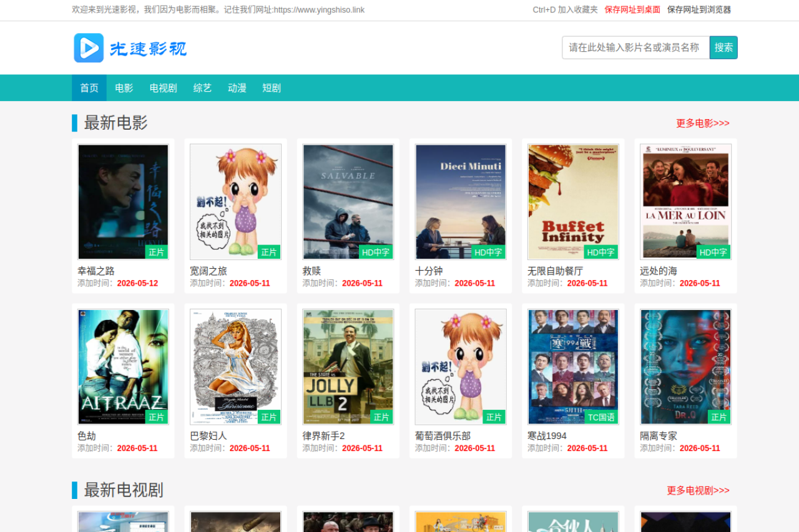Viewport: 799px width, 532px height.
Task: Open the Salvable 救赎 movie poster
Action: coord(348,202)
